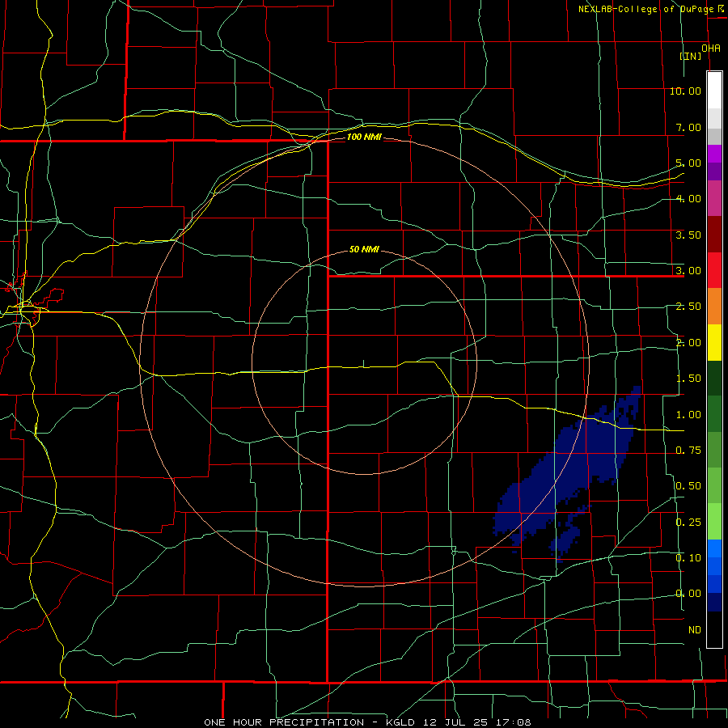The height and width of the screenshot is (728, 728).
Task: Pick the dark green 1.50 legend swatch
Action: [x=714, y=378]
